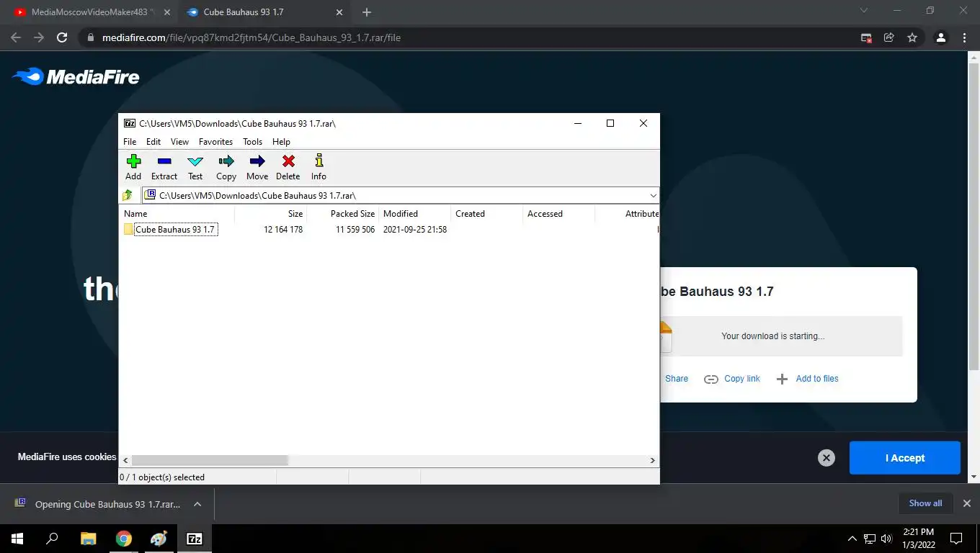Show hidden system tray icons
This screenshot has height=553, width=980.
pos(852,539)
